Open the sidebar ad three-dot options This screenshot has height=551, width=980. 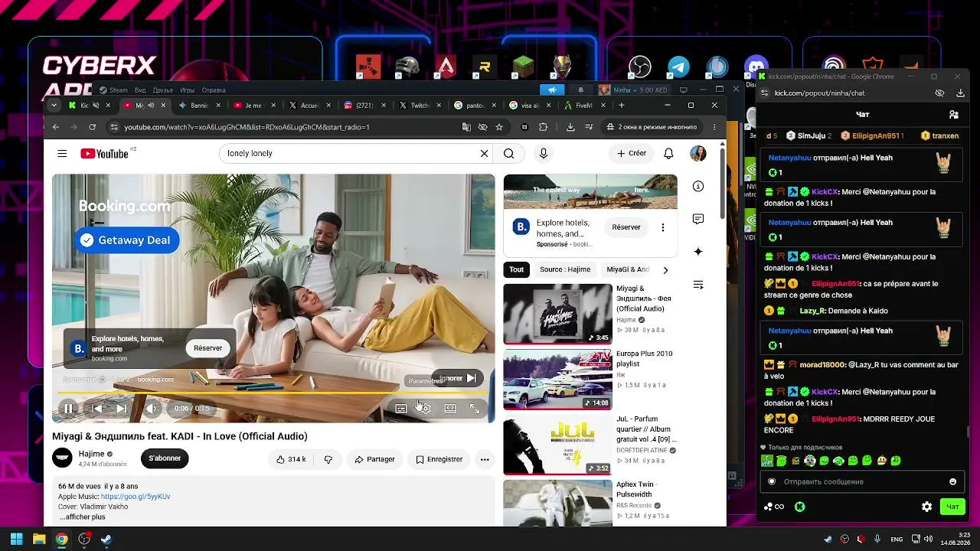click(663, 227)
